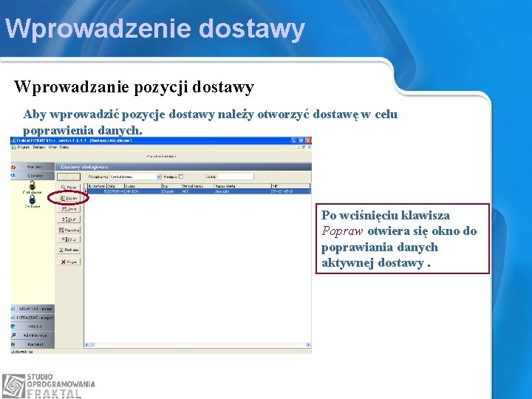Click the circled Popraw button
Image resolution: width=532 pixels, height=399 pixels.
point(69,198)
